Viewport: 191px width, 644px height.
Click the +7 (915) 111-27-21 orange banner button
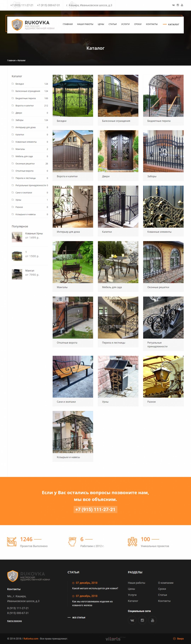[x=95, y=509]
